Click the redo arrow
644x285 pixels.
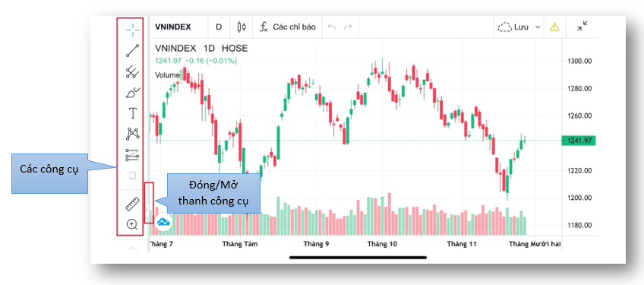(348, 27)
